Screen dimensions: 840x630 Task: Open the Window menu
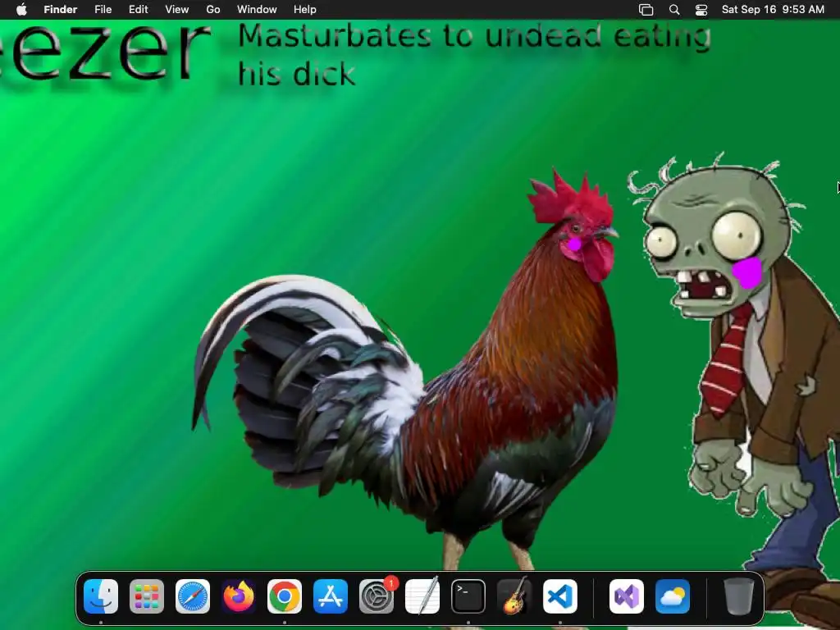tap(257, 10)
